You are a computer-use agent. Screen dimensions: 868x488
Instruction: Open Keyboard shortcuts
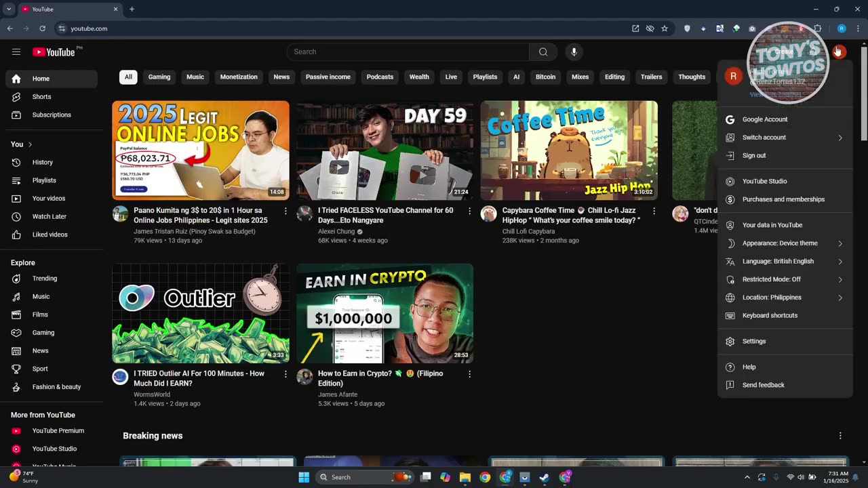(785, 316)
